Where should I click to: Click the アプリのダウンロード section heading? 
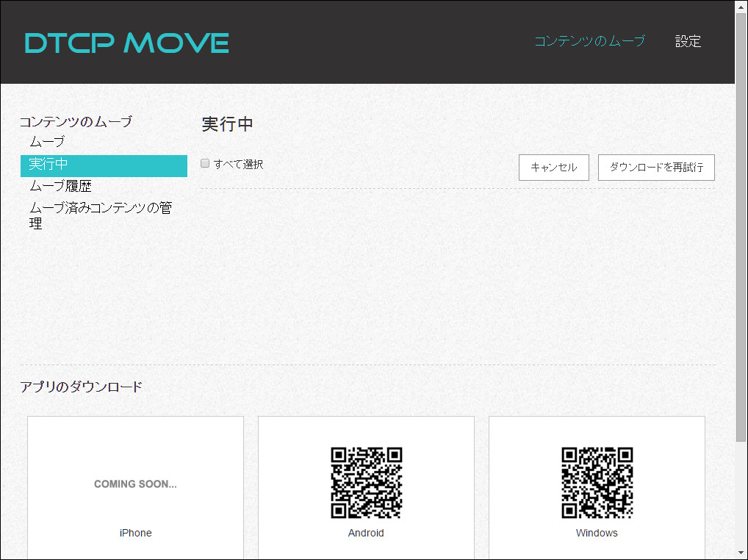82,387
